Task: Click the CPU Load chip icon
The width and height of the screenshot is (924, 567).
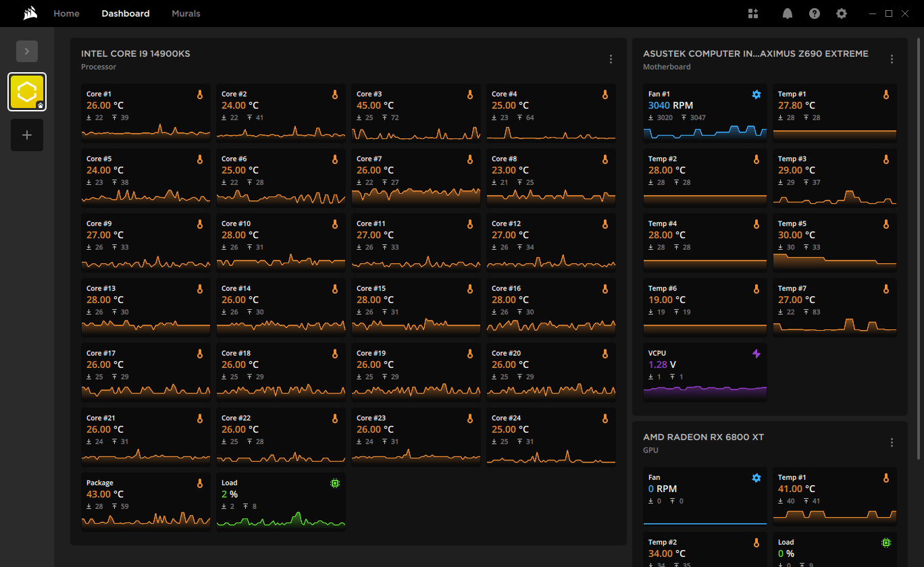Action: tap(334, 483)
